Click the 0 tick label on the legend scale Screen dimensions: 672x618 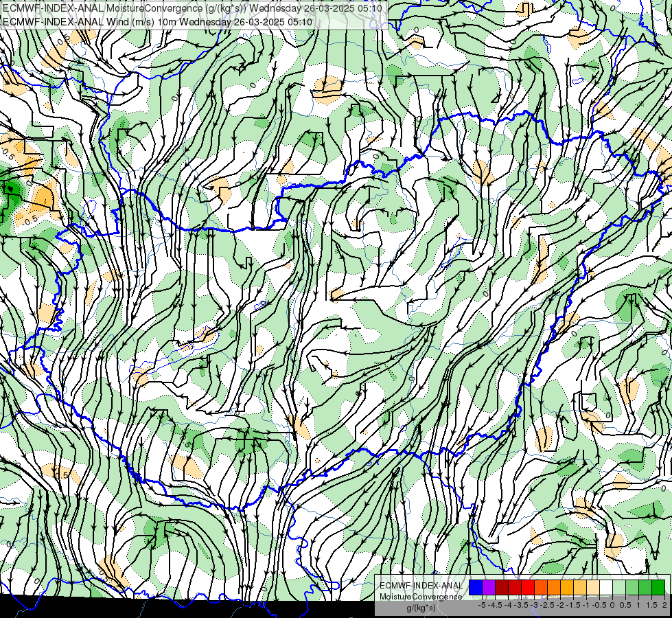(x=612, y=605)
